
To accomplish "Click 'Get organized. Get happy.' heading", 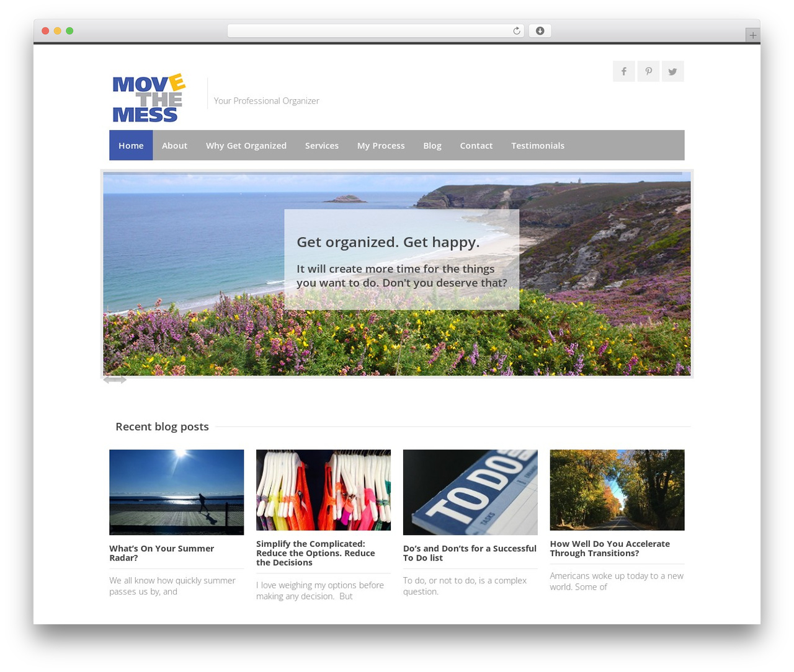I will point(388,242).
